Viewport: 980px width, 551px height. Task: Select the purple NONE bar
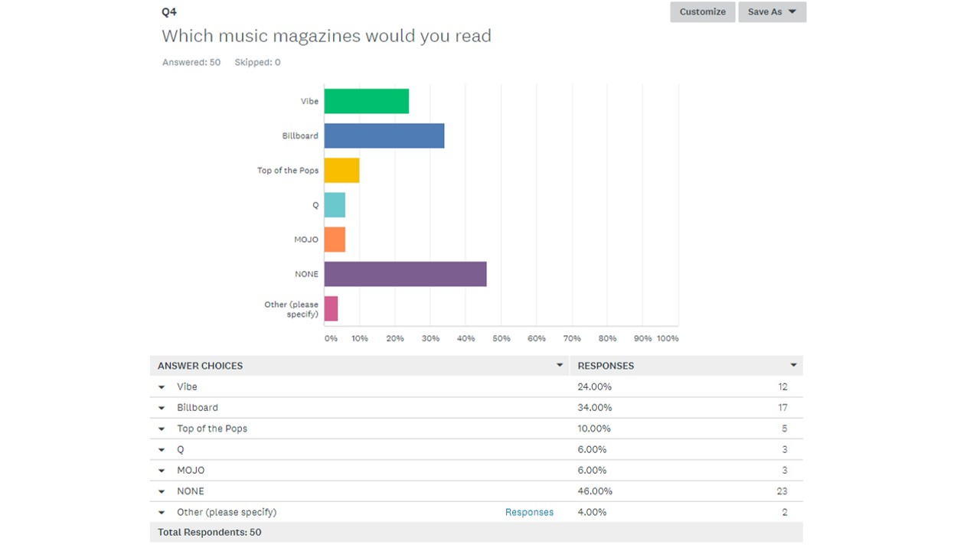pos(406,274)
